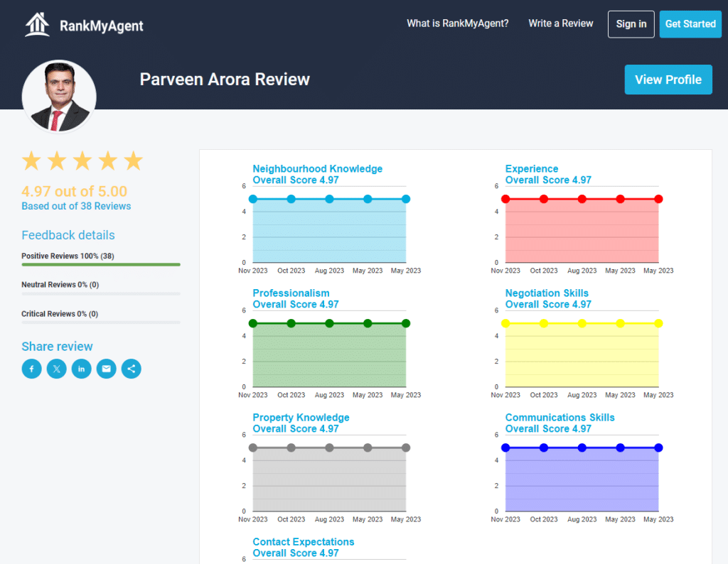Click the RankMyAgent house logo icon
The image size is (728, 564).
[37, 25]
